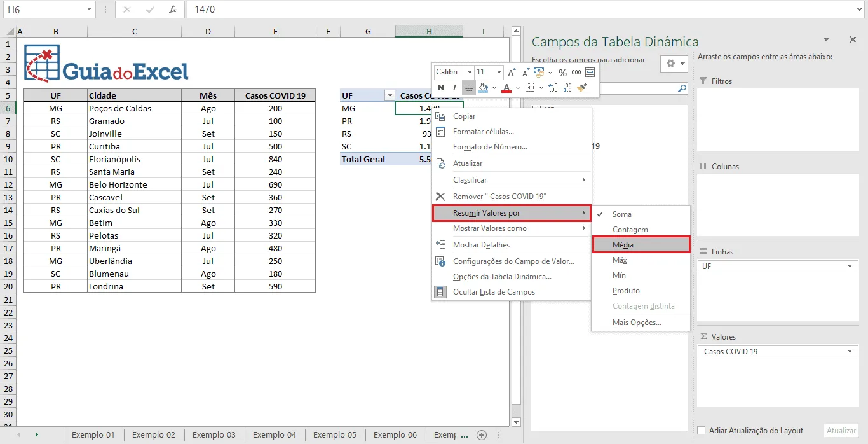The image size is (868, 444).
Task: Expand the Classificar submenu
Action: coord(512,180)
